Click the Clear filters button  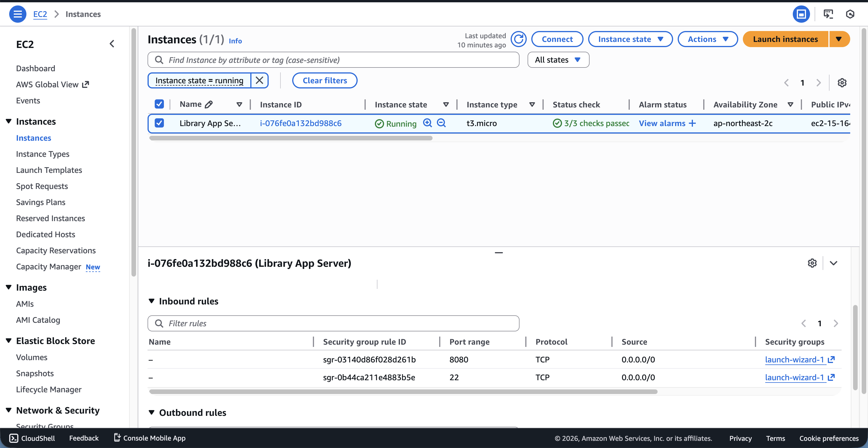click(324, 81)
